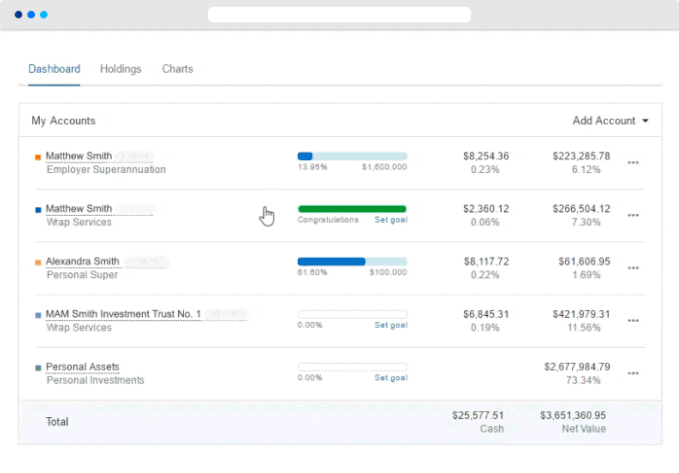Click teal marker beside Personal Assets

38,367
